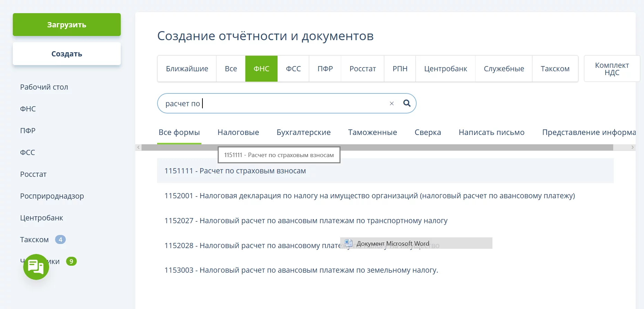The image size is (644, 309).
Task: Open form 1151111 Расчет по страховым взносам
Action: point(235,171)
